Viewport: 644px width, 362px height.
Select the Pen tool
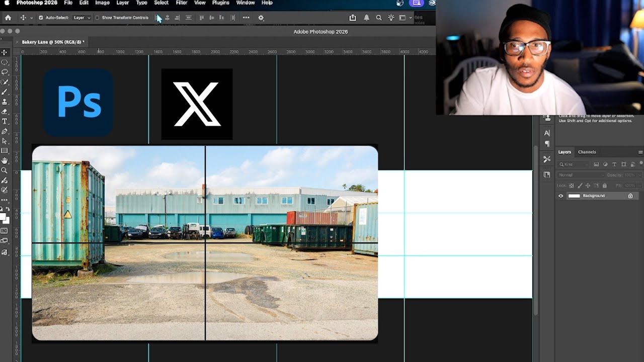(x=5, y=131)
